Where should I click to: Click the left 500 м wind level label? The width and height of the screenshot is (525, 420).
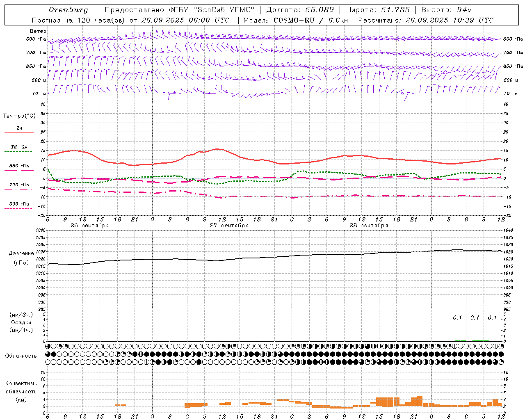point(39,80)
